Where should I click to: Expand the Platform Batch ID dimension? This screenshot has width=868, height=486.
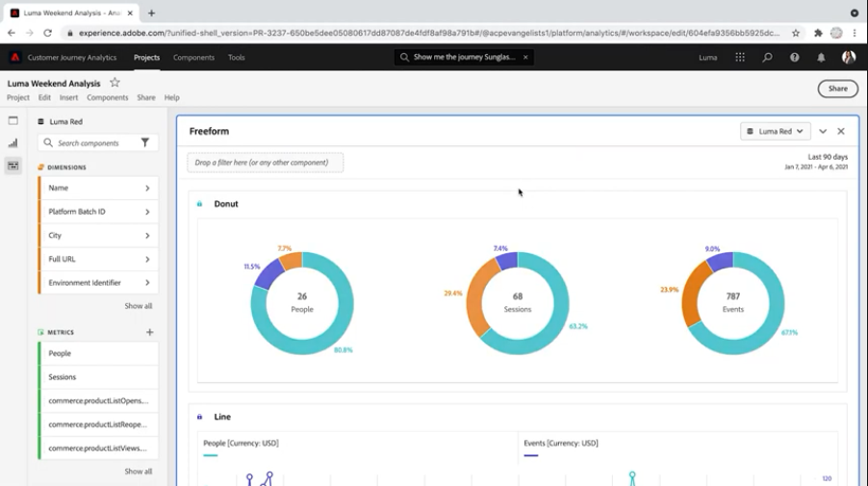147,212
